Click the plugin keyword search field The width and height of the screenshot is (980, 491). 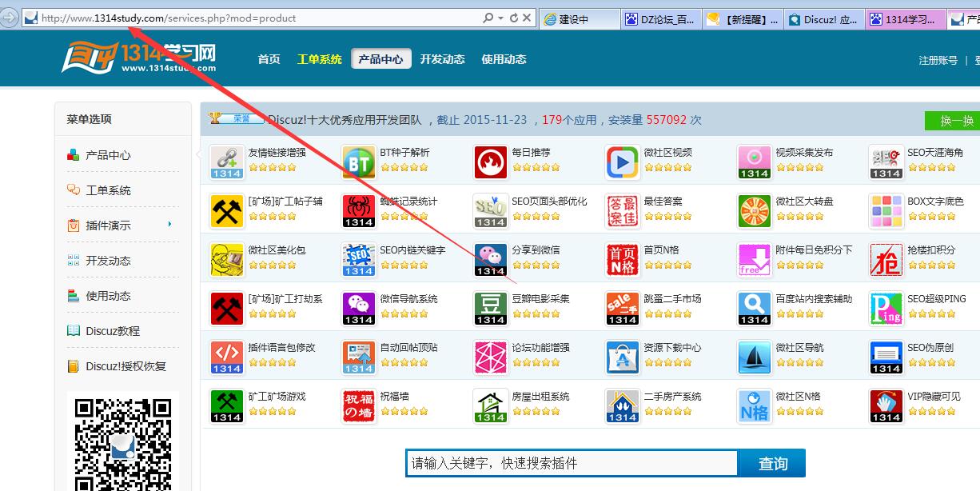(x=572, y=463)
